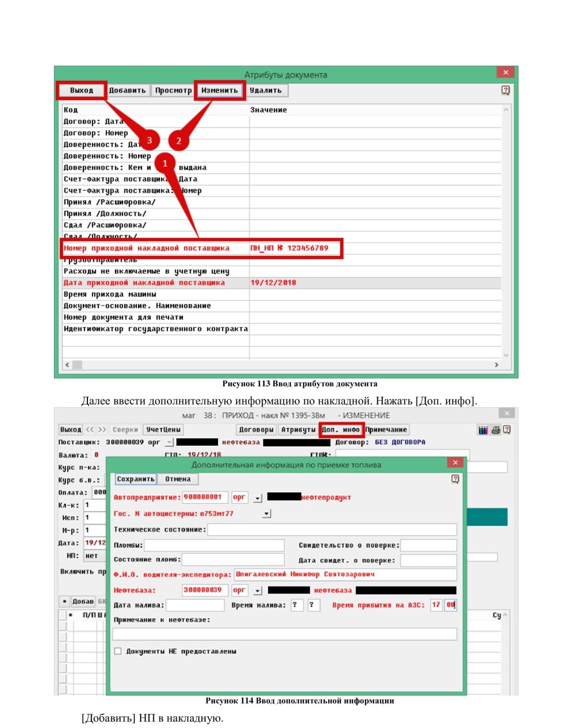Click Нефтебаза code field 300000039
The image size is (573, 728).
pyautogui.click(x=205, y=590)
